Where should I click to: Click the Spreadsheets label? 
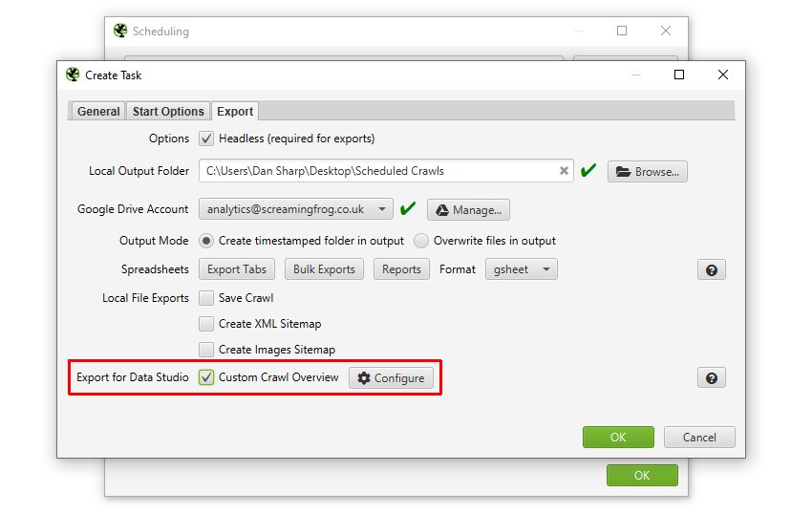click(x=155, y=269)
